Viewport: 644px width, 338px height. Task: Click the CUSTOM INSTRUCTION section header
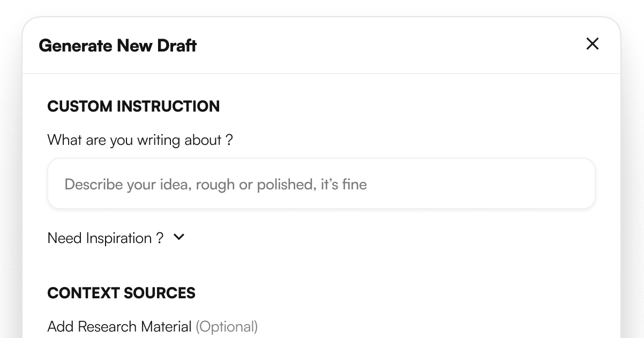pyautogui.click(x=133, y=106)
